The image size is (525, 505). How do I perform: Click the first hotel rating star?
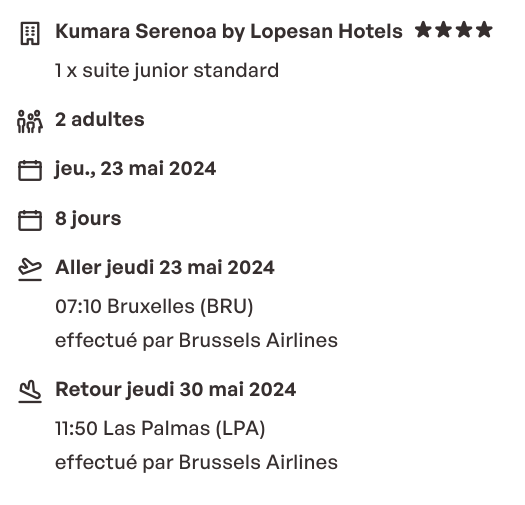click(423, 30)
